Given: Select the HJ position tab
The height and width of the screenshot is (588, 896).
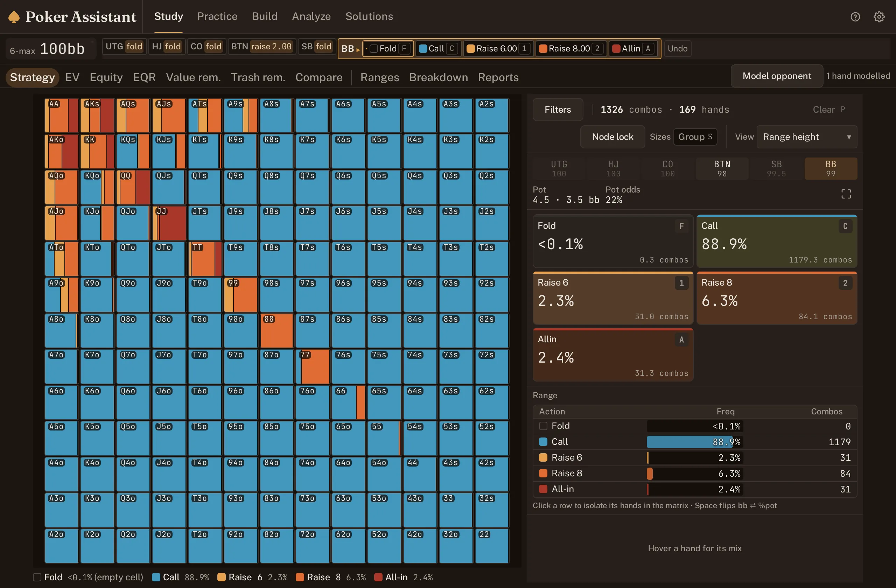Looking at the screenshot, I should pyautogui.click(x=613, y=168).
